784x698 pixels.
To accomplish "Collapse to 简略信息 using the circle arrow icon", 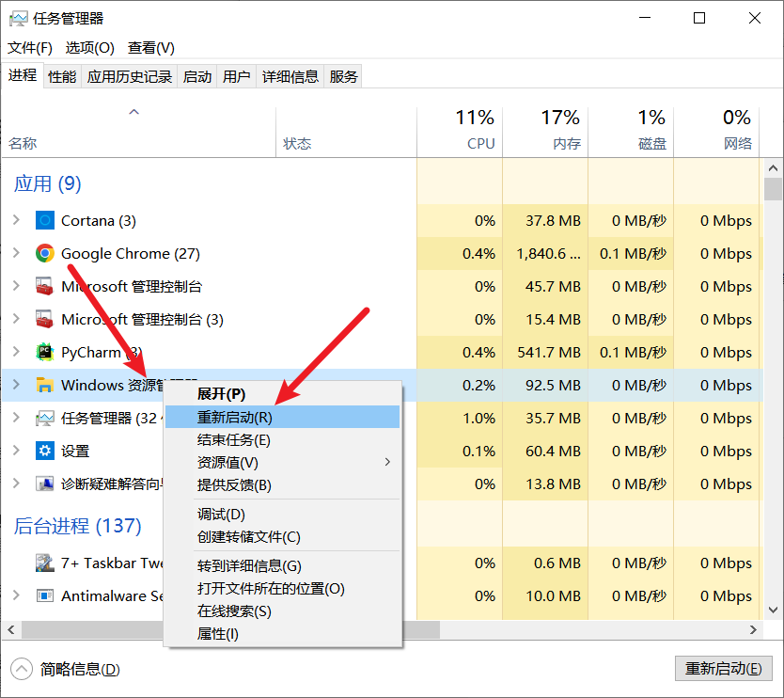I will (21, 669).
